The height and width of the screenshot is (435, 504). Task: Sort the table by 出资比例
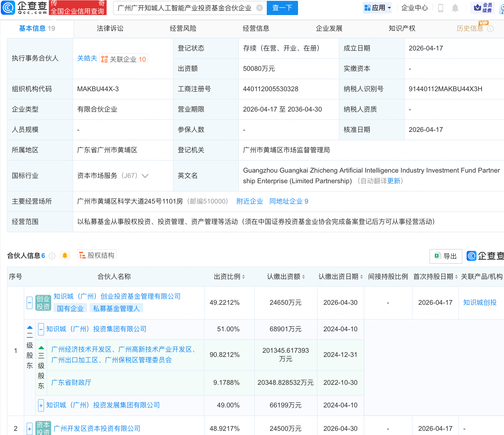[x=243, y=277]
